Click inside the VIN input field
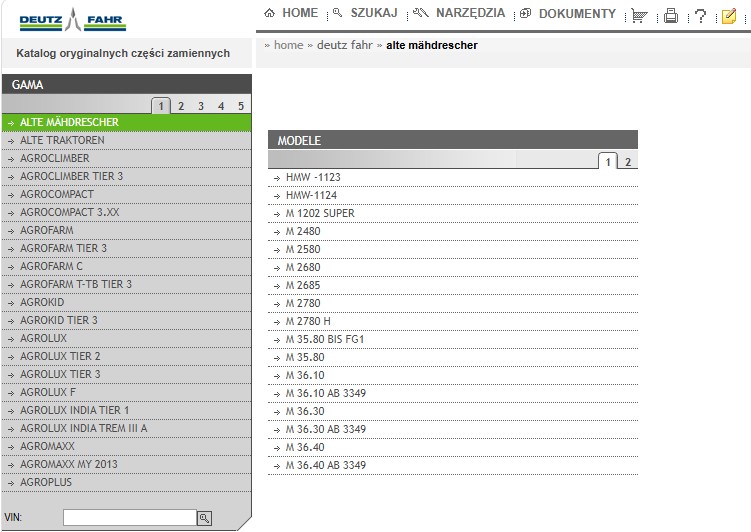Viewport: 751px width, 532px height. 130,518
